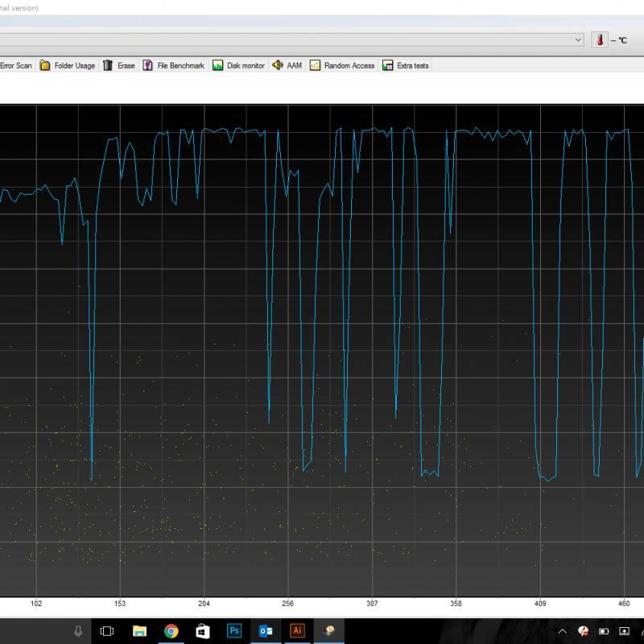This screenshot has height=644, width=644.
Task: Switch to Photoshop in the taskbar
Action: point(234,631)
